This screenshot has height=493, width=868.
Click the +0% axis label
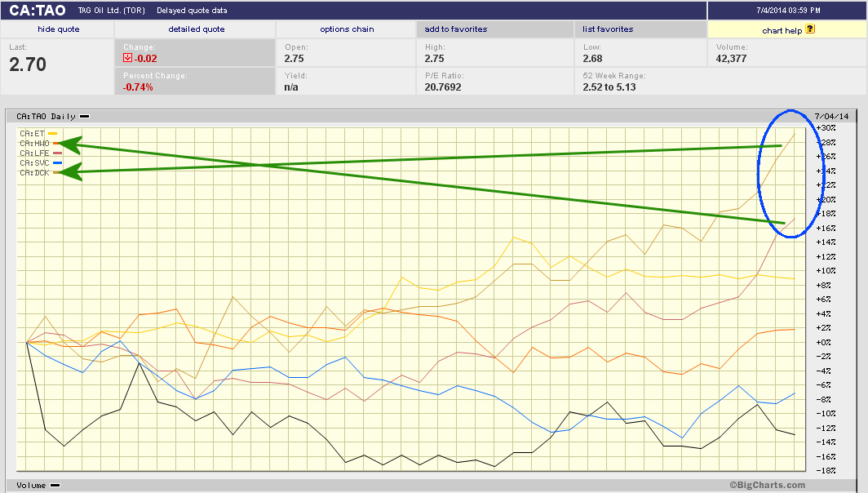pos(824,342)
